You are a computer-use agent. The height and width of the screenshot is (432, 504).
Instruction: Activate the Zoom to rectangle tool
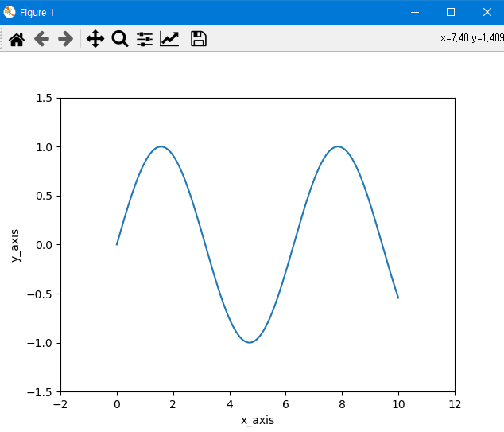(120, 39)
